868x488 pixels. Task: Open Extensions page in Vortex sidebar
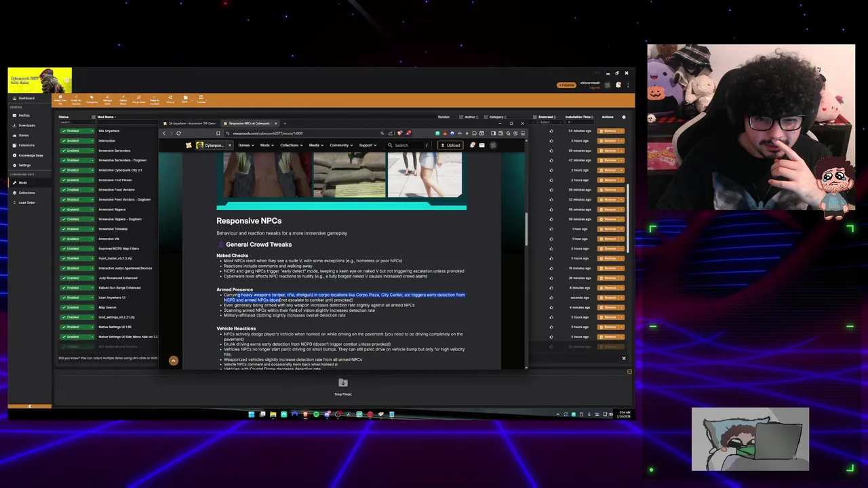26,145
